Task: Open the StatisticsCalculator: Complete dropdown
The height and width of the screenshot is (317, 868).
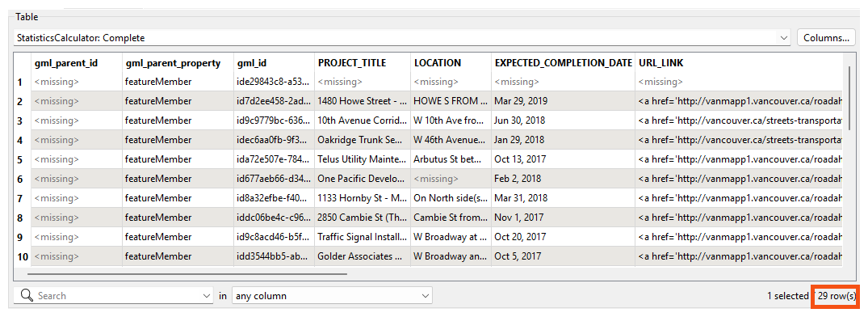Action: (402, 38)
